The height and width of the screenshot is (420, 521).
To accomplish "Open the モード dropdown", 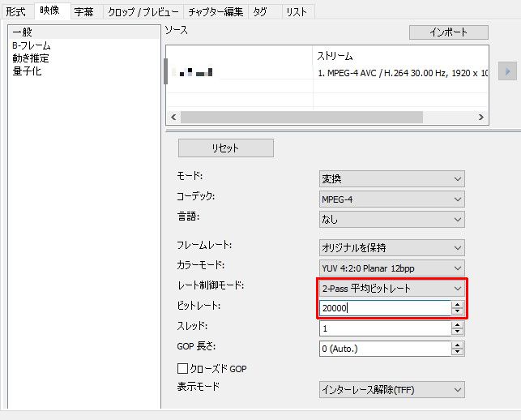I will click(392, 179).
